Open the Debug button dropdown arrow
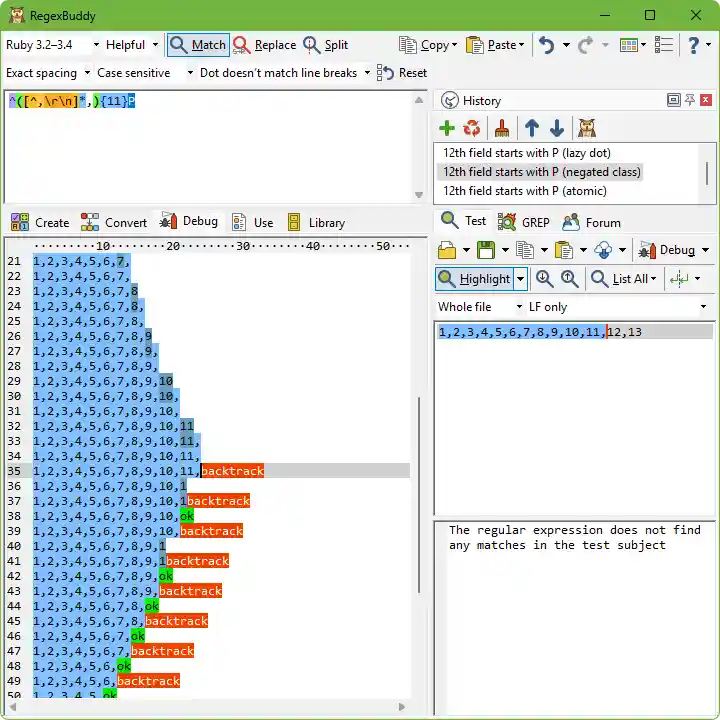The height and width of the screenshot is (720, 720). pyautogui.click(x=705, y=250)
